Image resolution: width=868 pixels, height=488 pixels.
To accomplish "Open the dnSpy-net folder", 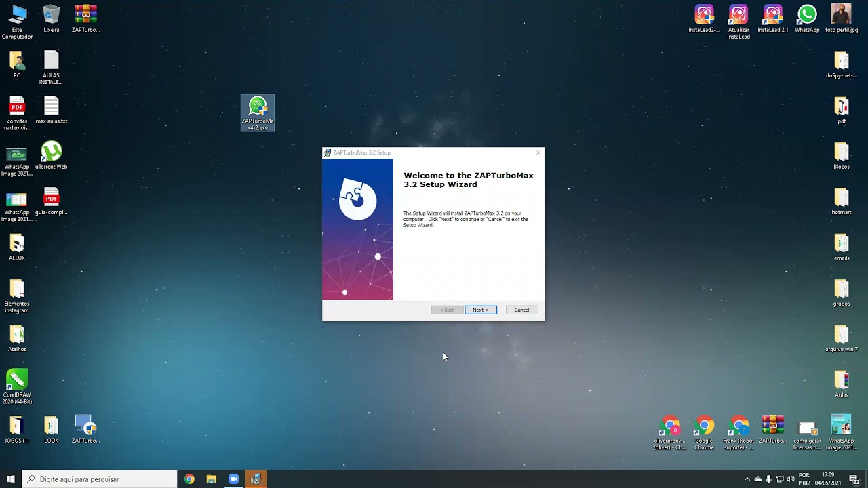I will coord(842,64).
